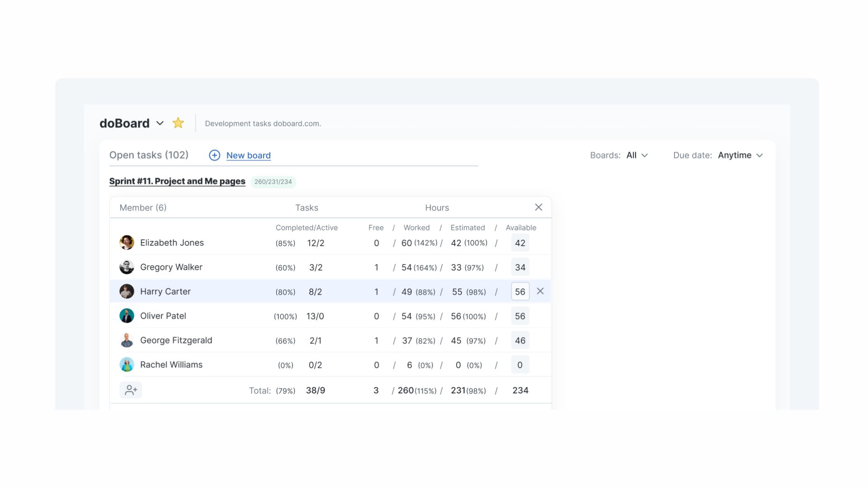
Task: Open the Boards filter dropdown
Action: tap(637, 155)
